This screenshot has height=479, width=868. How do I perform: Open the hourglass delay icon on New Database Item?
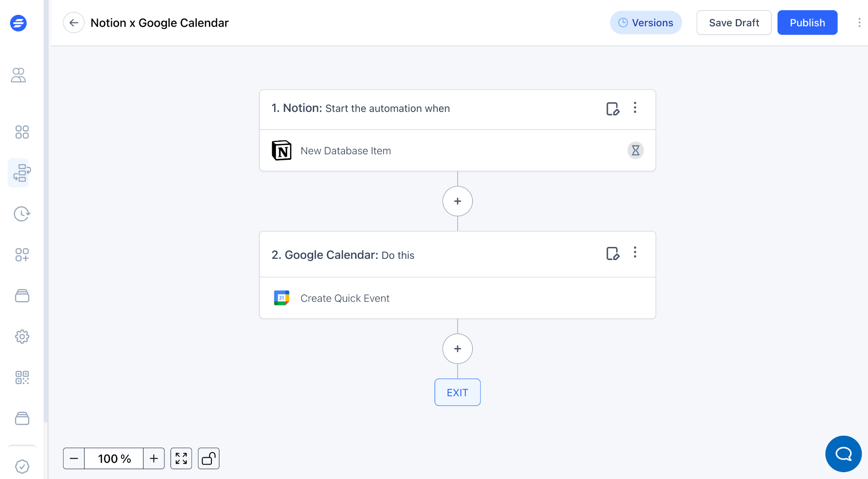635,150
